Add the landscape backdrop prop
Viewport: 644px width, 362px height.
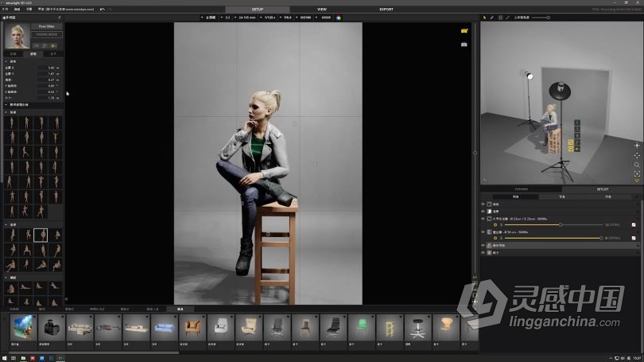pyautogui.click(x=23, y=328)
